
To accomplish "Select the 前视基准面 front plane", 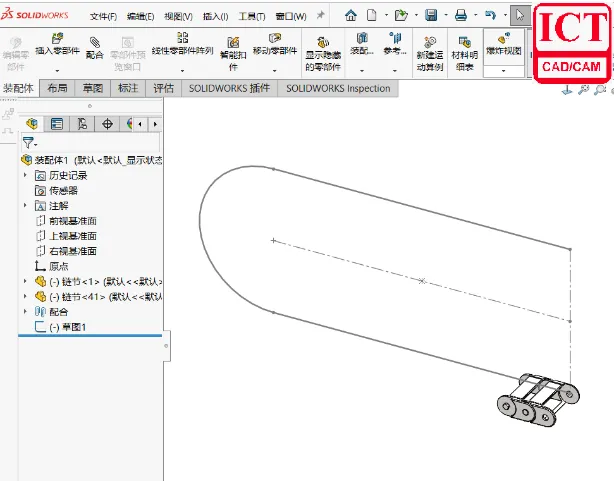I will click(x=66, y=221).
